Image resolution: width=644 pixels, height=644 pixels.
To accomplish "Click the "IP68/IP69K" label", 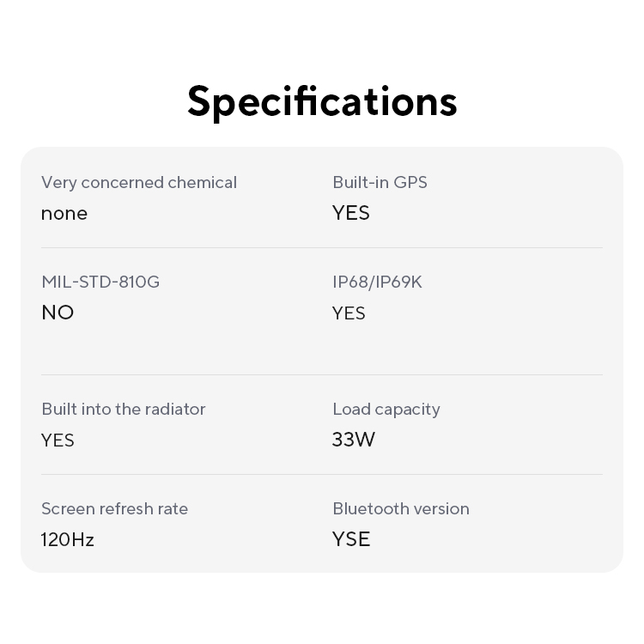I will 377,282.
